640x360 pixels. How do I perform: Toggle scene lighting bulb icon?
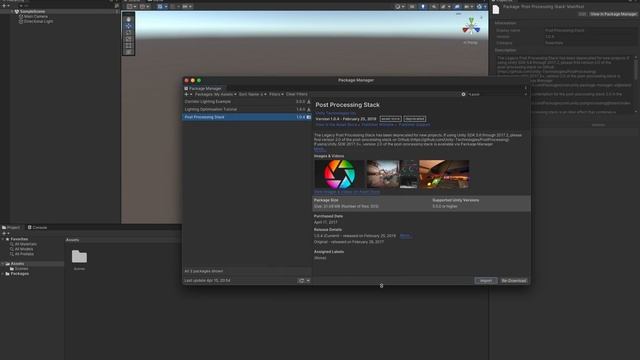423,7
